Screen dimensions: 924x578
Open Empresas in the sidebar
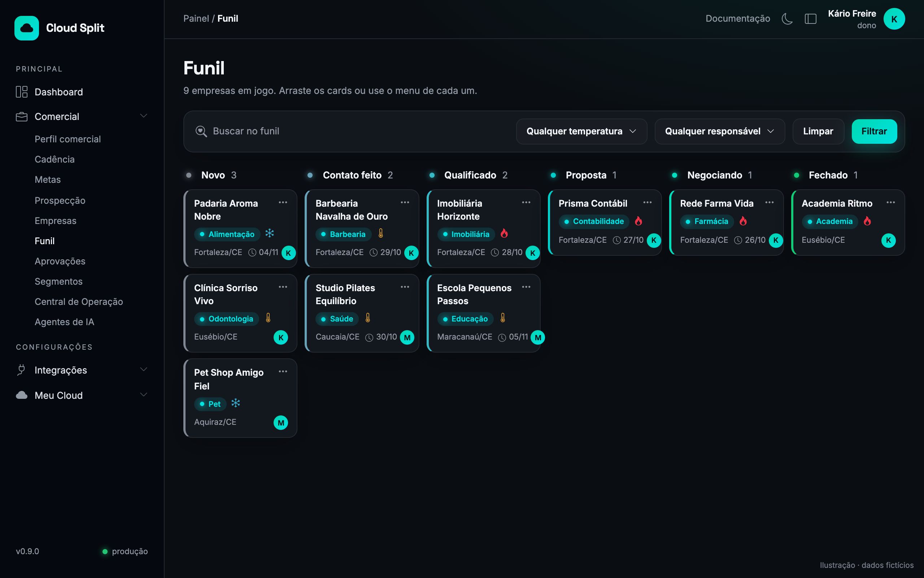tap(55, 221)
